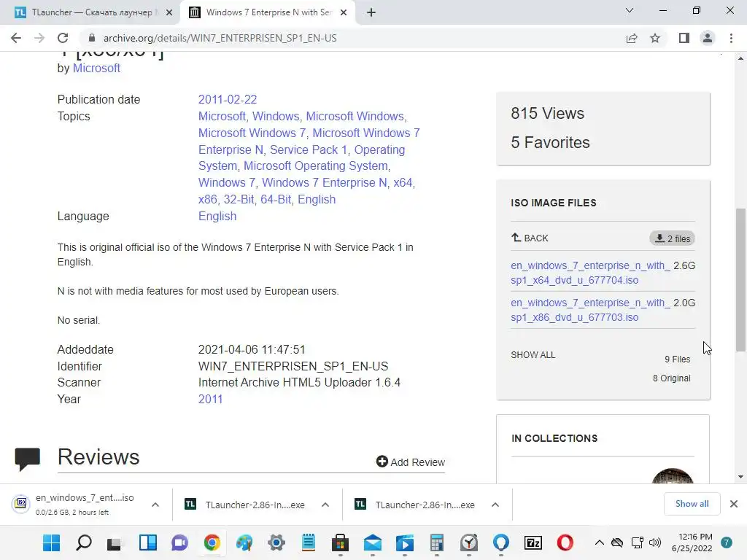Click Chrome icon on taskbar
The height and width of the screenshot is (560, 747).
[x=212, y=542]
